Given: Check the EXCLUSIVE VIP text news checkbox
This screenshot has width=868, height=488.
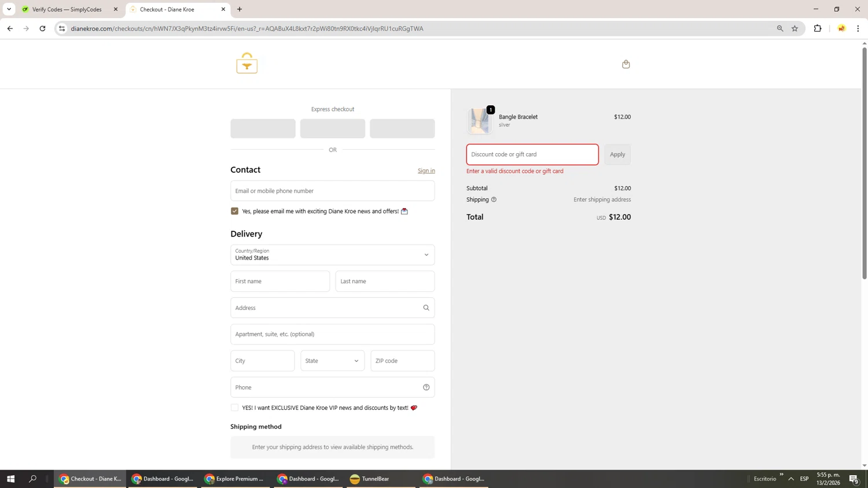Looking at the screenshot, I should tap(234, 408).
